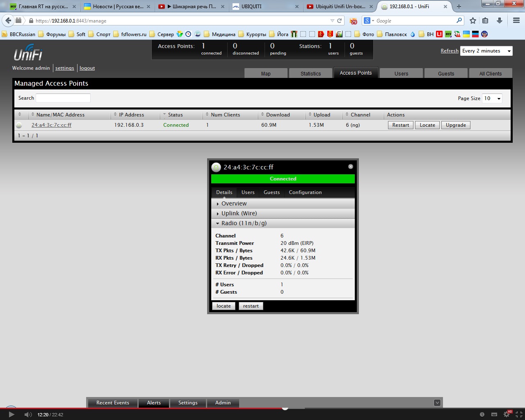
Task: Close the access point details popup
Action: (350, 167)
